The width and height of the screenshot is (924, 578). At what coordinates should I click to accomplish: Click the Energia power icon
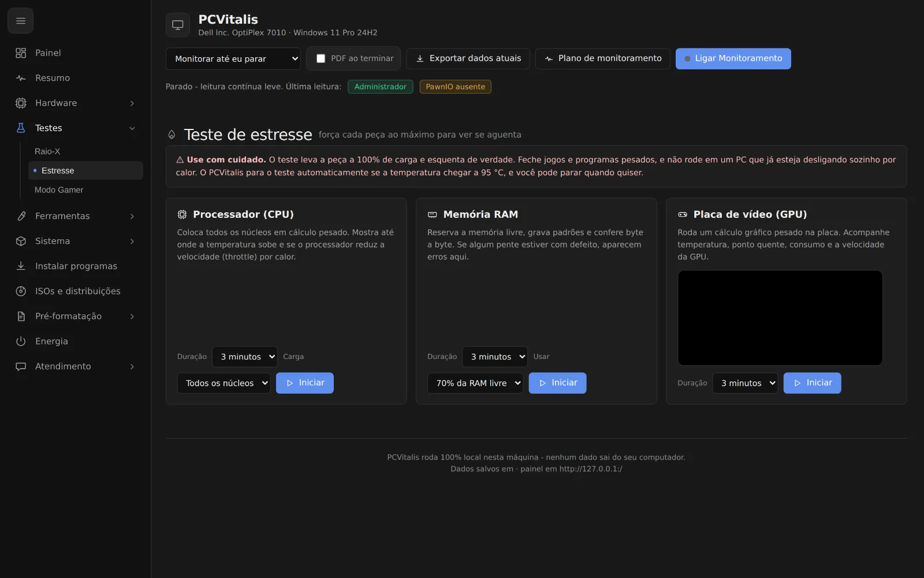tap(21, 341)
